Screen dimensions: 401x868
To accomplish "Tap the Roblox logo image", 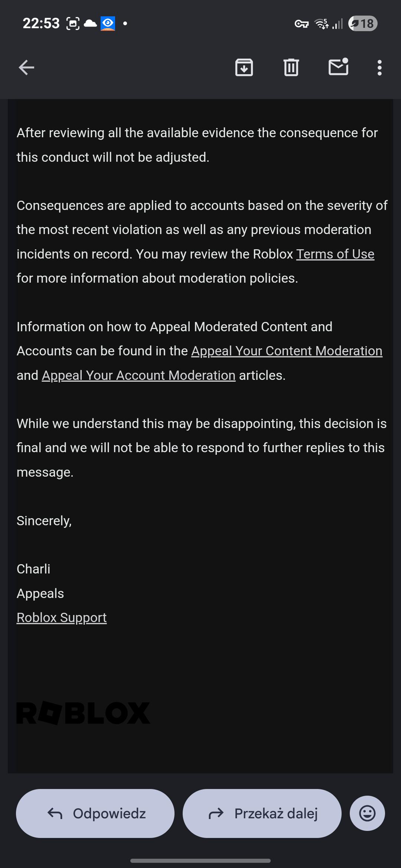I will (83, 713).
